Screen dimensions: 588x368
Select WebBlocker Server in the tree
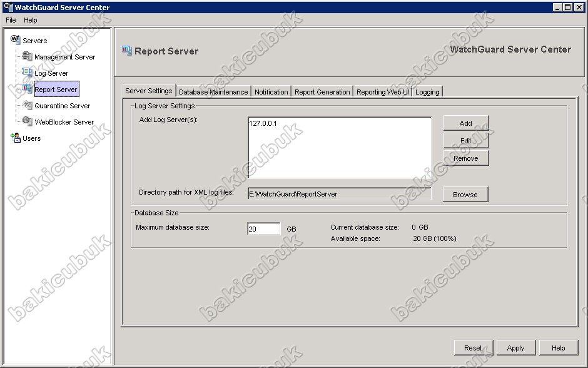[64, 122]
